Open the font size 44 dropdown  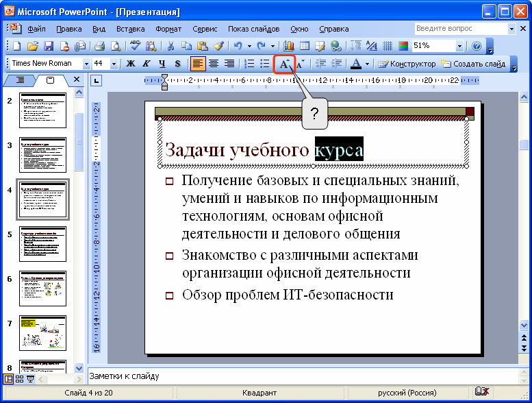click(x=114, y=64)
